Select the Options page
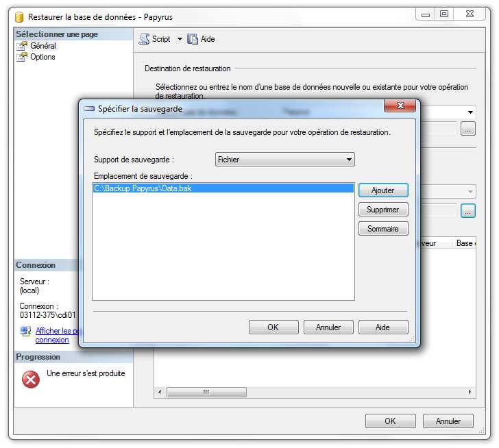The image size is (499, 448). [42, 57]
